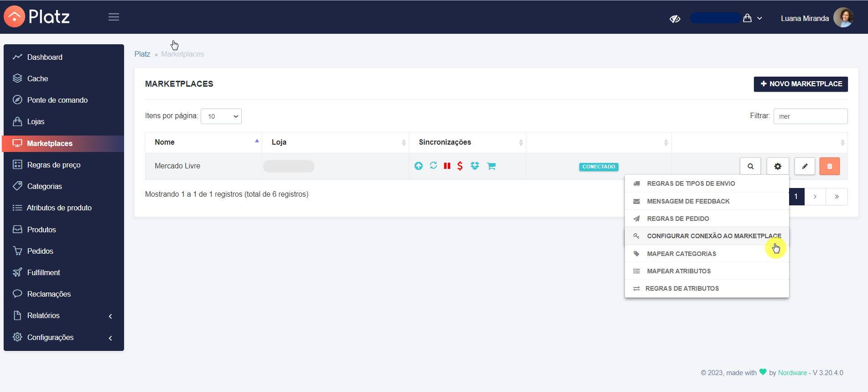Viewport: 868px width, 392px height.
Task: Expand Configurações submenu chevron
Action: [110, 338]
